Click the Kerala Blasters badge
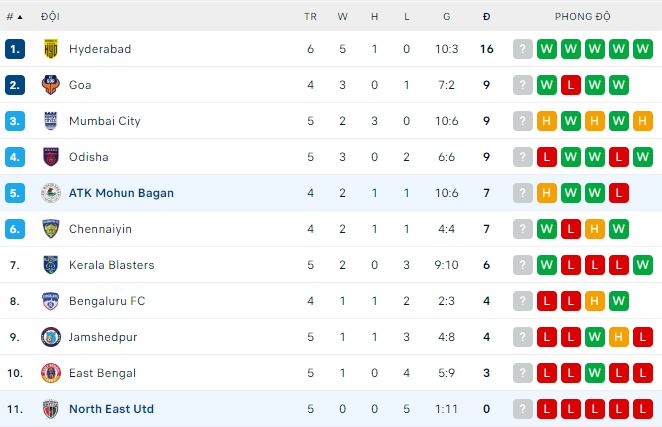The image size is (662, 427). pyautogui.click(x=51, y=265)
